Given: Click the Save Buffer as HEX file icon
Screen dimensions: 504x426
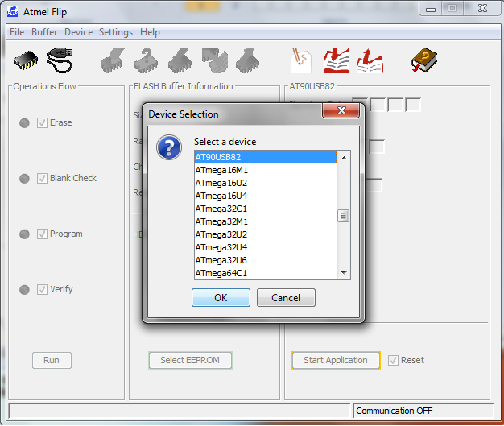Looking at the screenshot, I should point(370,60).
